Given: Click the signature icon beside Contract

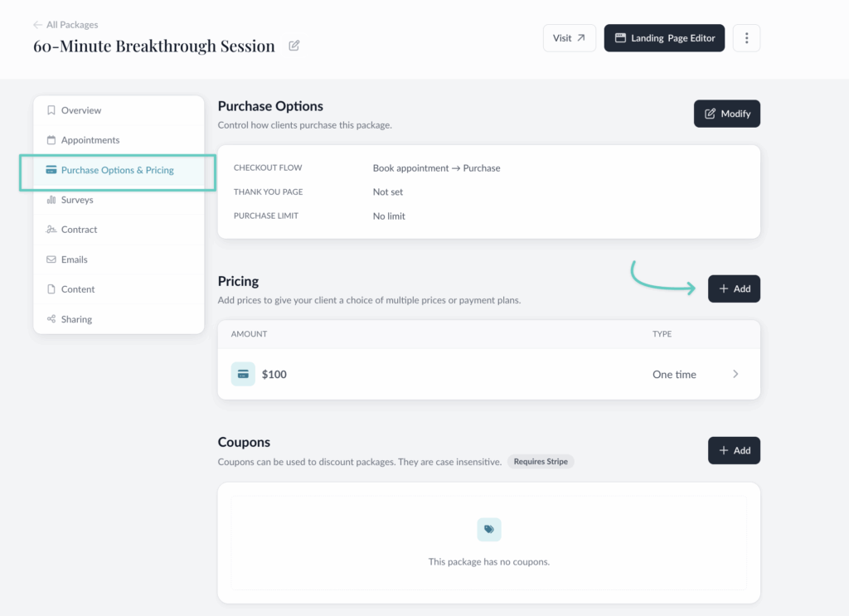Looking at the screenshot, I should tap(51, 230).
